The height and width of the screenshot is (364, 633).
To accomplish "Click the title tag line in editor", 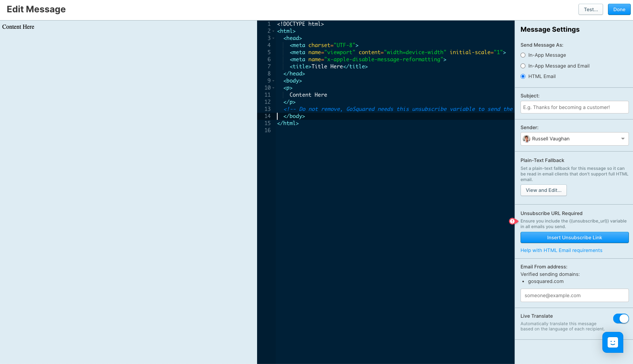I will (x=329, y=66).
